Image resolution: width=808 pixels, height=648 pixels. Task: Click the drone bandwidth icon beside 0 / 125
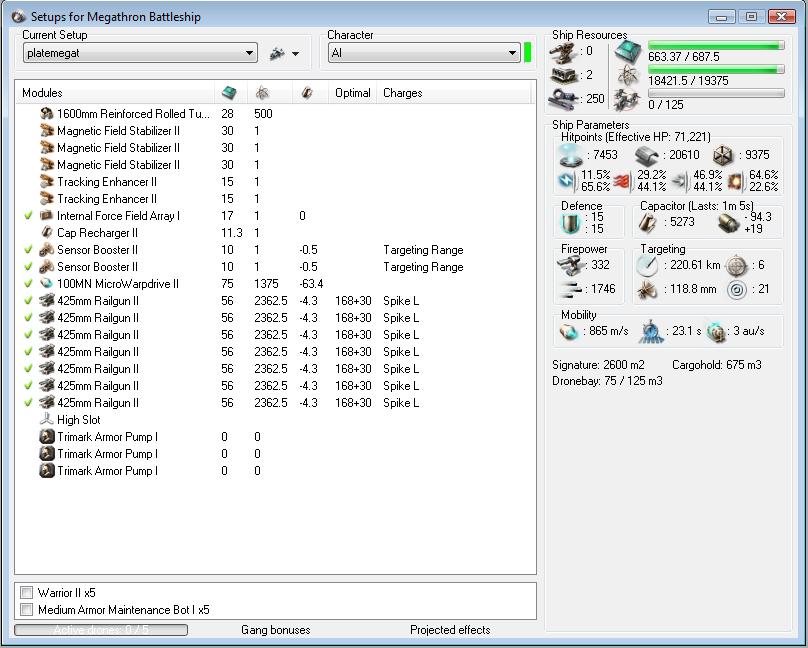tap(628, 99)
